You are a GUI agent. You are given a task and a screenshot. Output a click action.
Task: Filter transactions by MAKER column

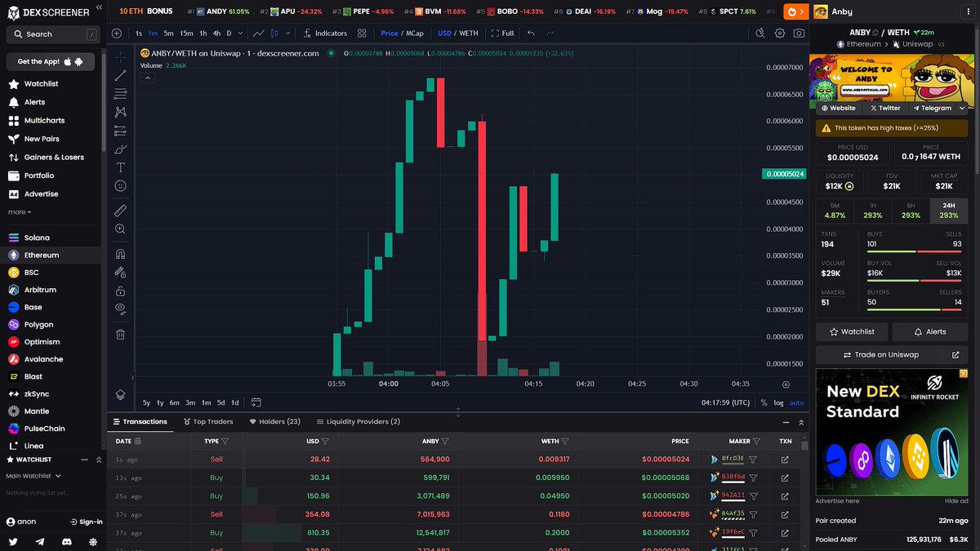[x=757, y=441]
